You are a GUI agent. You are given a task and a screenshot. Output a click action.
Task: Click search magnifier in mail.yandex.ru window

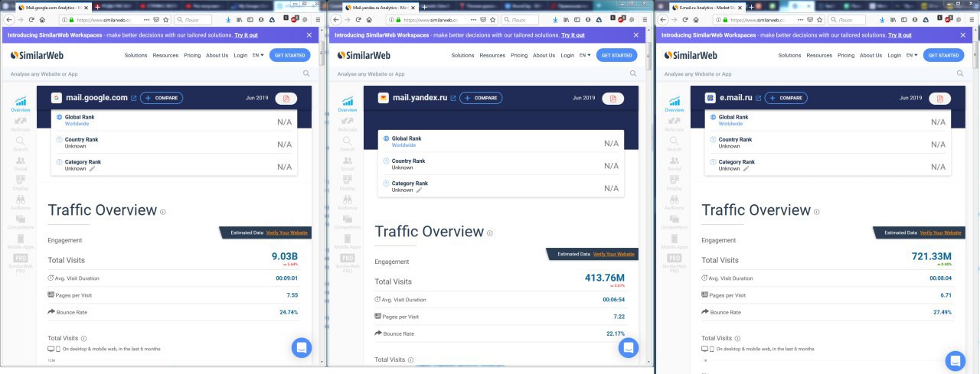tap(633, 73)
